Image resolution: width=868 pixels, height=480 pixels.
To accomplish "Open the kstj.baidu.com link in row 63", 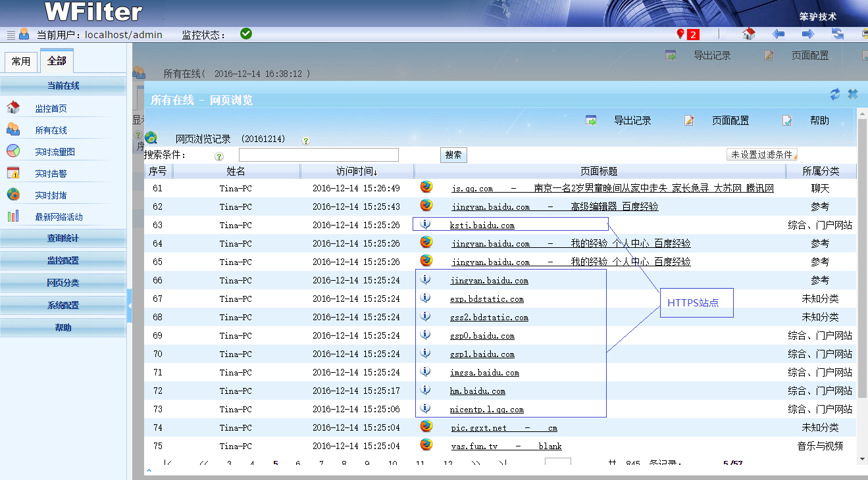I will (x=482, y=226).
